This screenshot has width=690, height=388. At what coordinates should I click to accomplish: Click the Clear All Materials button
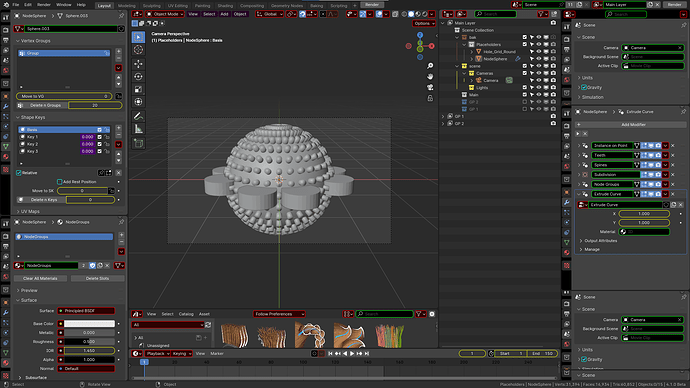(40, 278)
